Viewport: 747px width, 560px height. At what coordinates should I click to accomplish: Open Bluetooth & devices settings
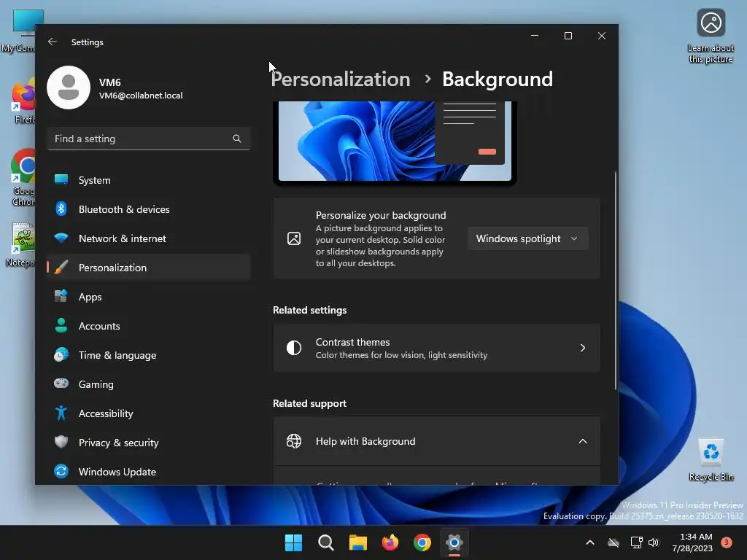(149, 209)
